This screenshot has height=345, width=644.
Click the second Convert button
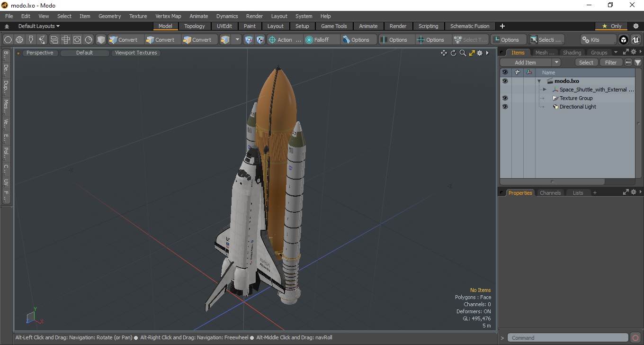point(162,40)
